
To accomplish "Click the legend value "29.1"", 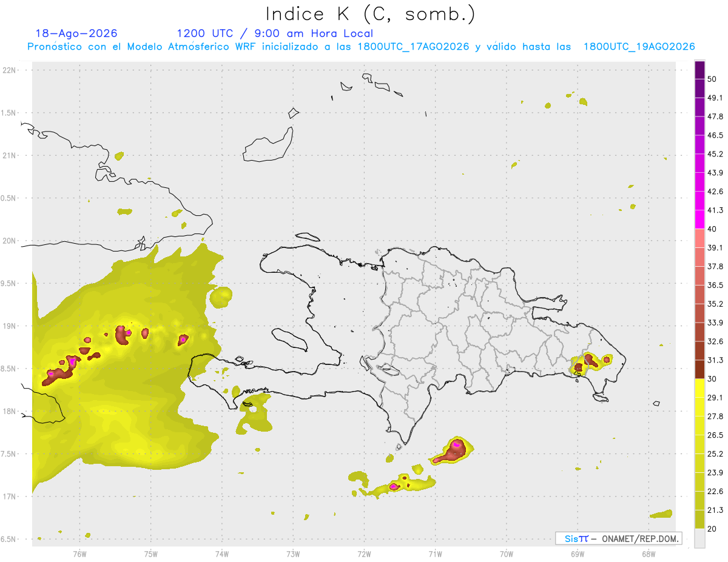I will coord(715,398).
